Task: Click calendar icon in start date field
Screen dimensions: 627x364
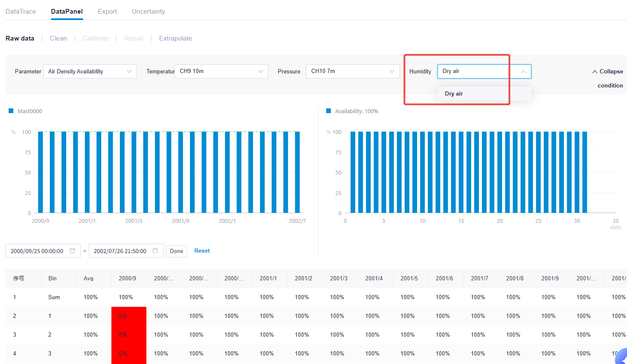Action: (x=73, y=250)
